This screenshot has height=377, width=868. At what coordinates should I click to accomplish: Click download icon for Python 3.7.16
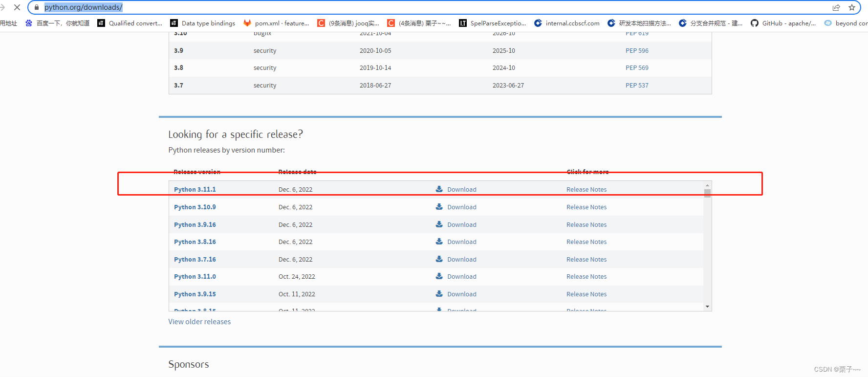(x=439, y=259)
